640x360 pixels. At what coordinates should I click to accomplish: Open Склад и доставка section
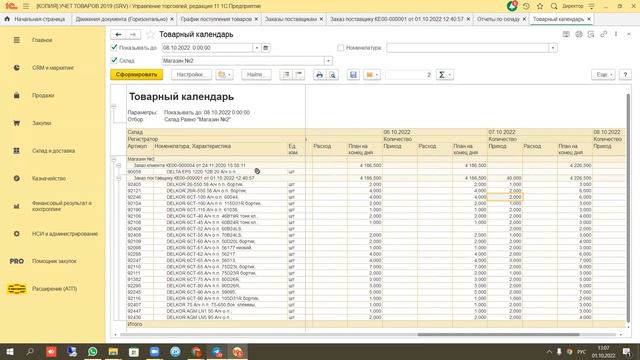pyautogui.click(x=53, y=151)
